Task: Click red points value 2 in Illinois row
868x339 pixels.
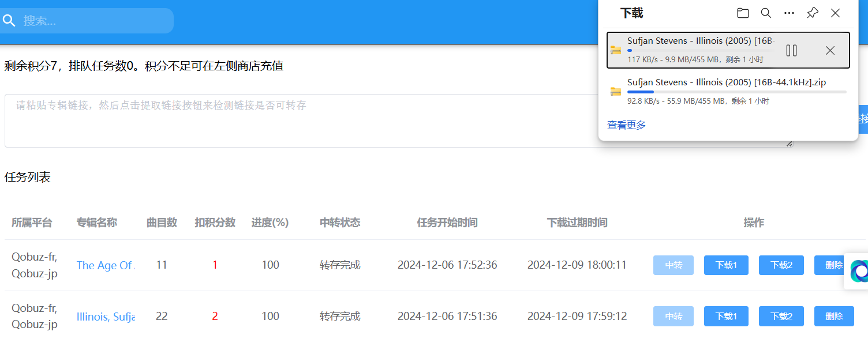Action: pyautogui.click(x=215, y=316)
